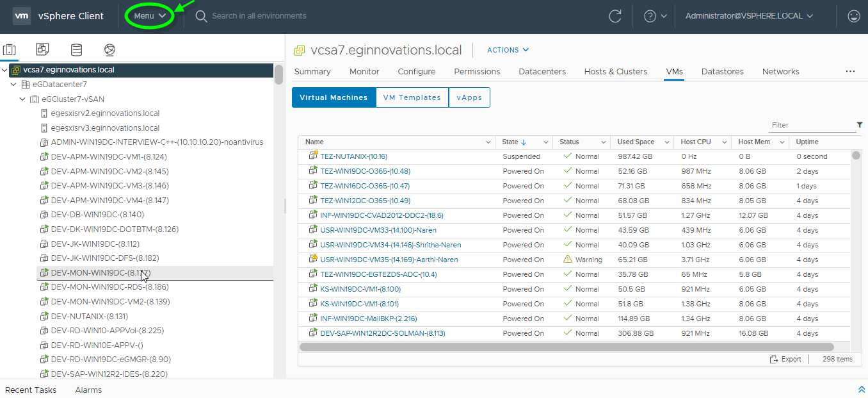The height and width of the screenshot is (398, 868).
Task: Click the smiley feedback icon
Action: pos(853,16)
